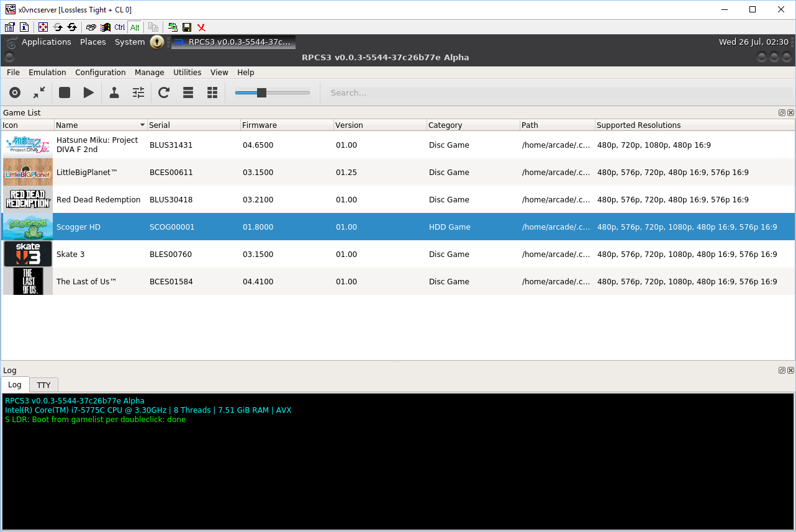Stop emulation with the square stop icon
This screenshot has width=796, height=532.
point(65,92)
